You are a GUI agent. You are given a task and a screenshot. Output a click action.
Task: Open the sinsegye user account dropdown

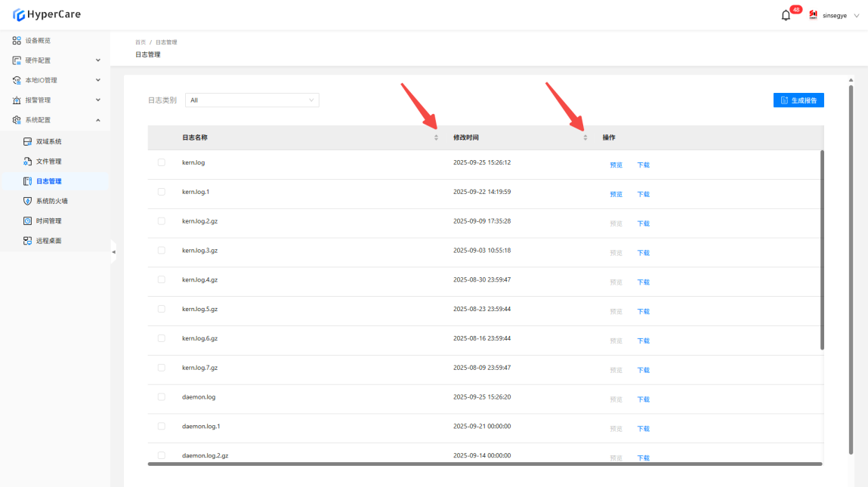click(834, 15)
